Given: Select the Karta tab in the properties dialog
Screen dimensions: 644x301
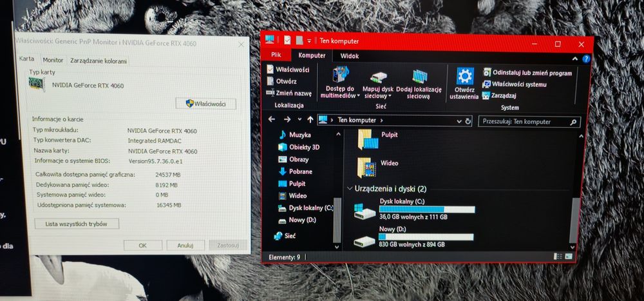Looking at the screenshot, I should pos(26,59).
